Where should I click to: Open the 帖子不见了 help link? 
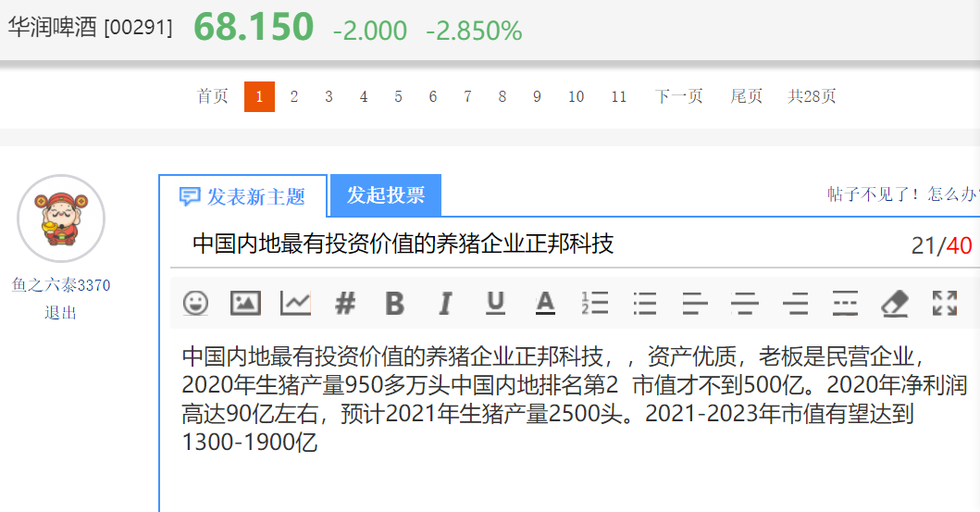coord(903,194)
